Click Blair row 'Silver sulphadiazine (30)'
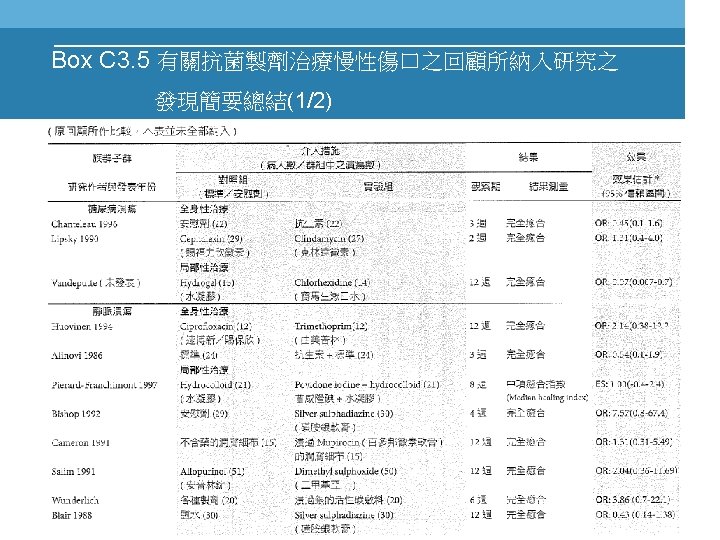The image size is (720, 540). coord(344,515)
